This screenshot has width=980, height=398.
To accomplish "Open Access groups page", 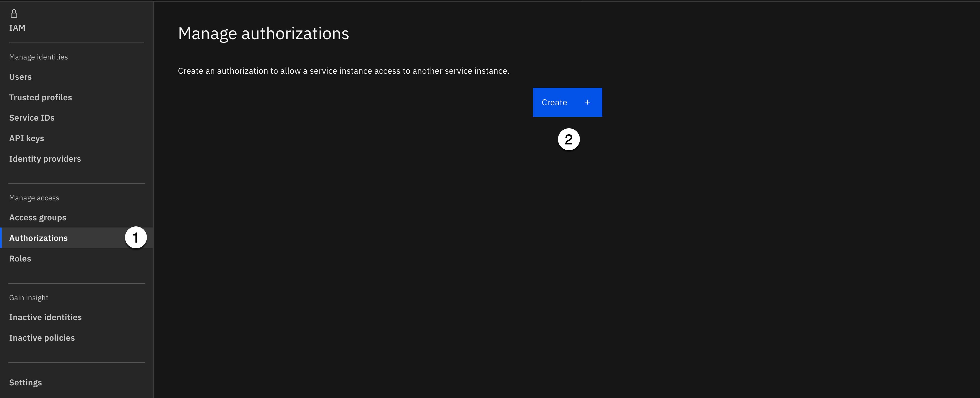I will pos(38,218).
